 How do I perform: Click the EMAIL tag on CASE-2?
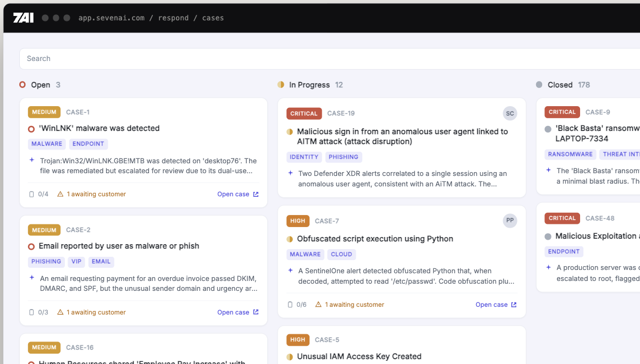[101, 262]
